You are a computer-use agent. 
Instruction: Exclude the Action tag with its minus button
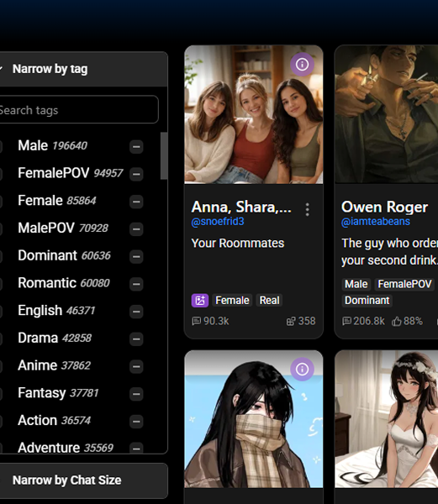coord(136,422)
